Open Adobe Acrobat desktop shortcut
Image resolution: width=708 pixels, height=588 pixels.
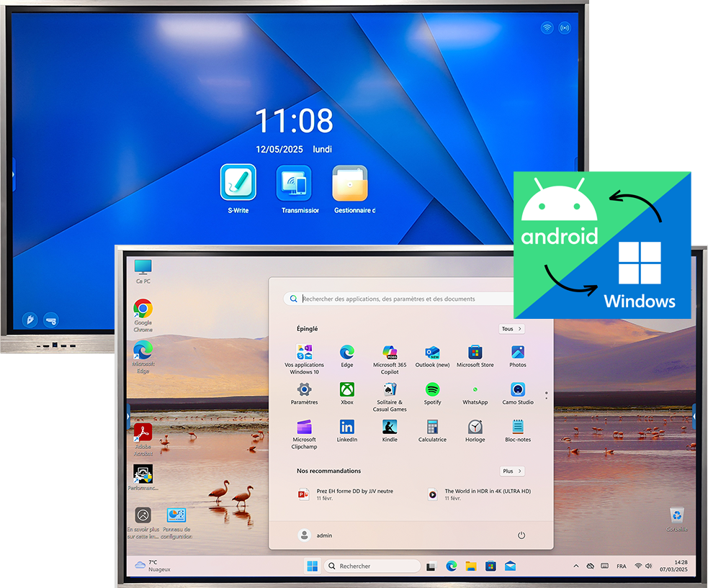coord(143,440)
